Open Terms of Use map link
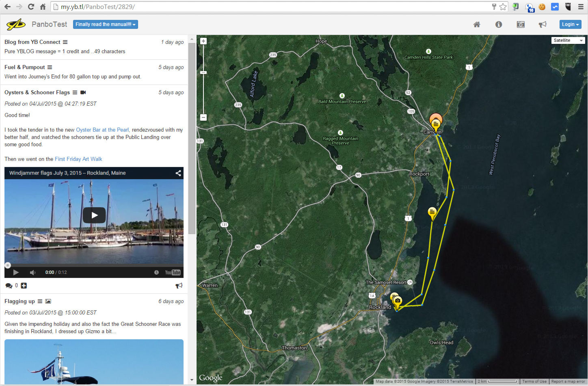Viewport: 588px width, 386px height. [x=534, y=382]
